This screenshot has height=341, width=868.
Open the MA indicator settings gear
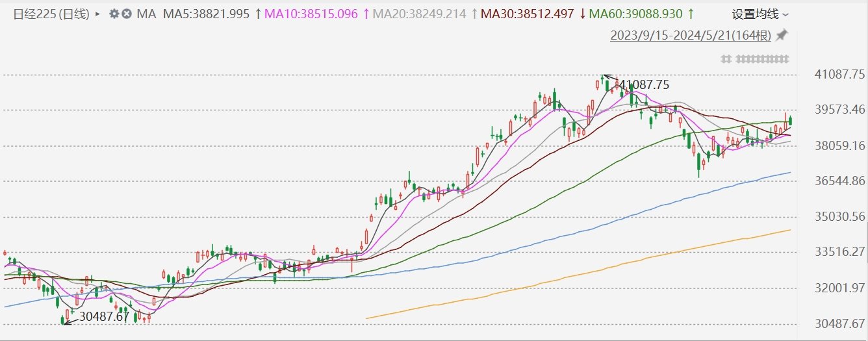pos(114,14)
